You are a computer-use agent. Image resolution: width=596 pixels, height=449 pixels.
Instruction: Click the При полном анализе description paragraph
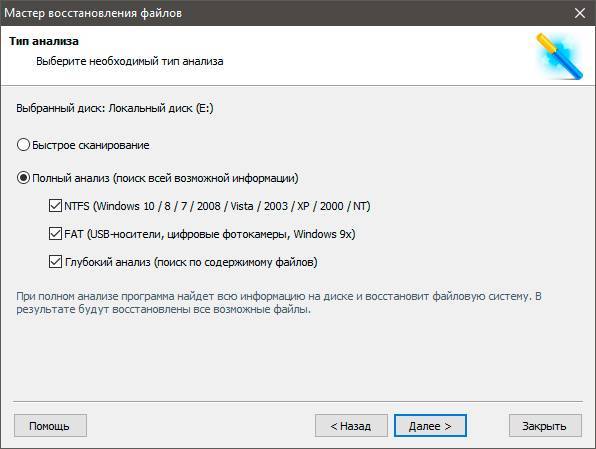tap(279, 303)
